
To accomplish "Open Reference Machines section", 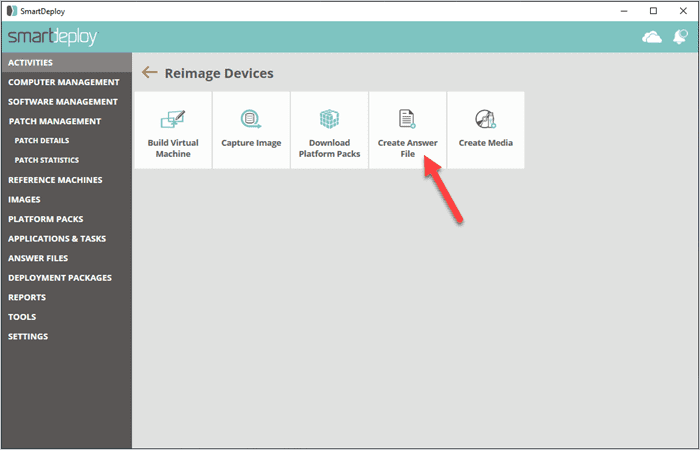I will point(67,180).
